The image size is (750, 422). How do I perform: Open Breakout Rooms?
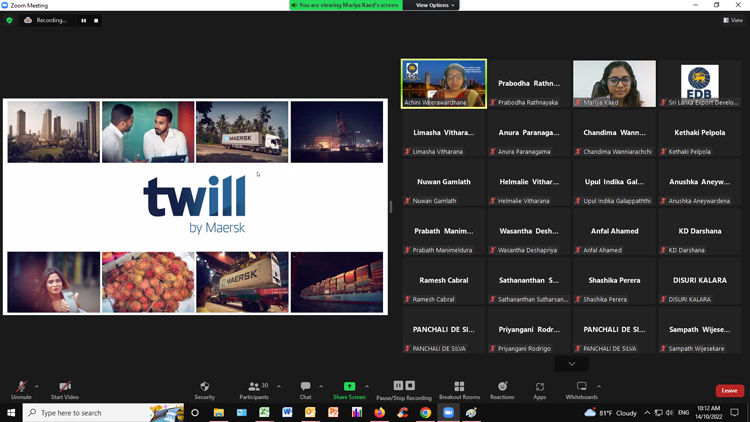(x=459, y=390)
